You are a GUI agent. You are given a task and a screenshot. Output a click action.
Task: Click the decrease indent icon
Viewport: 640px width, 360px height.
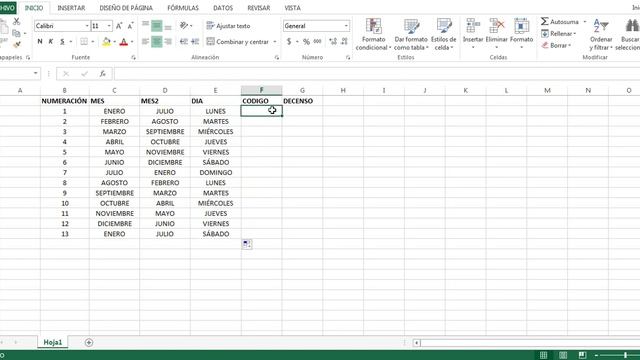[x=184, y=41]
